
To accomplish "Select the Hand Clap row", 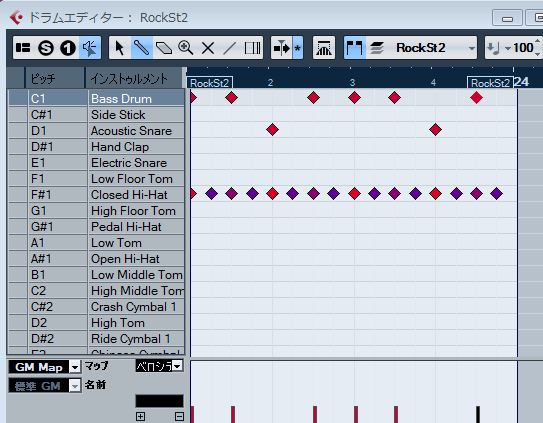I will (96, 147).
